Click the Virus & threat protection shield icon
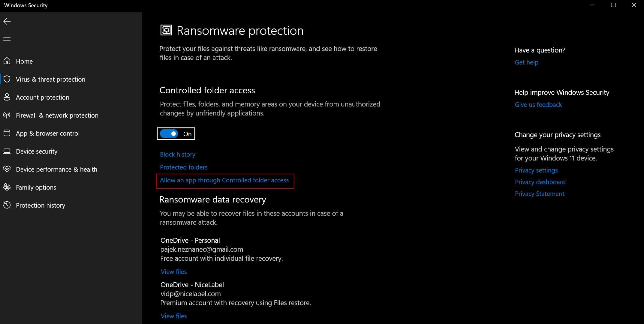Screen dimensions: 644x324 [x=7, y=79]
